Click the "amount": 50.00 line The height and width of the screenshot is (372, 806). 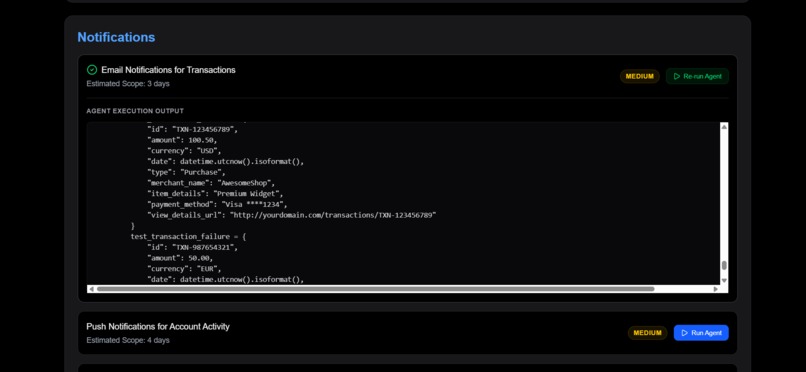click(x=180, y=258)
